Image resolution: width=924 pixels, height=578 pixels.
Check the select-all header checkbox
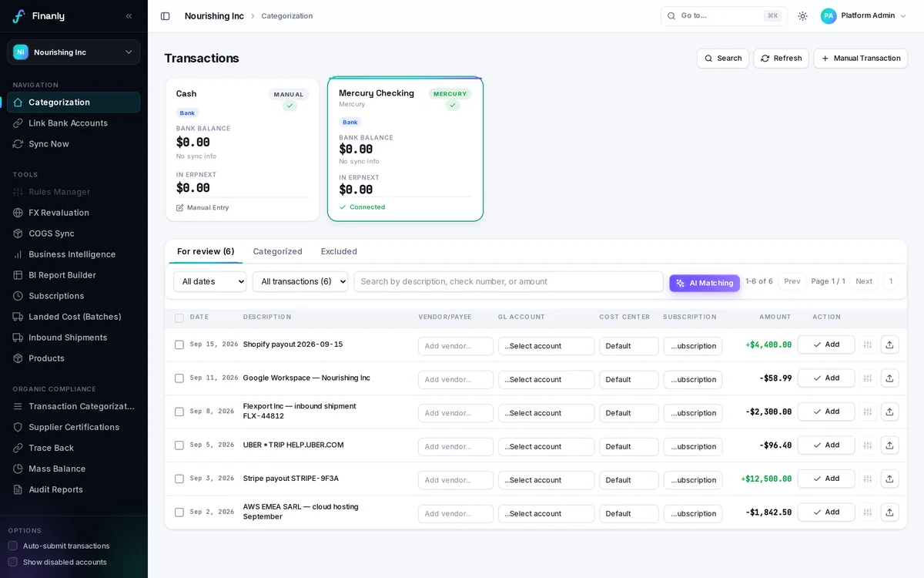(x=179, y=318)
